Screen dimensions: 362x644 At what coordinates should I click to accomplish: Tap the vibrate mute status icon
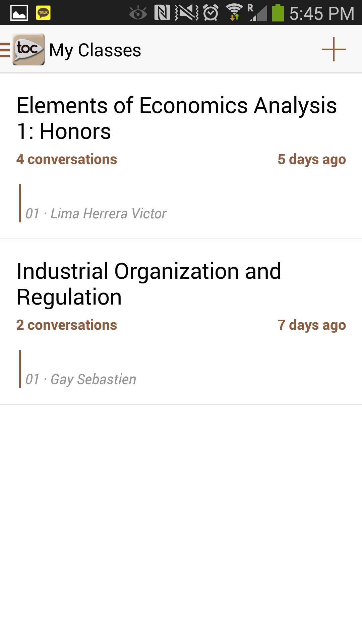tap(186, 13)
